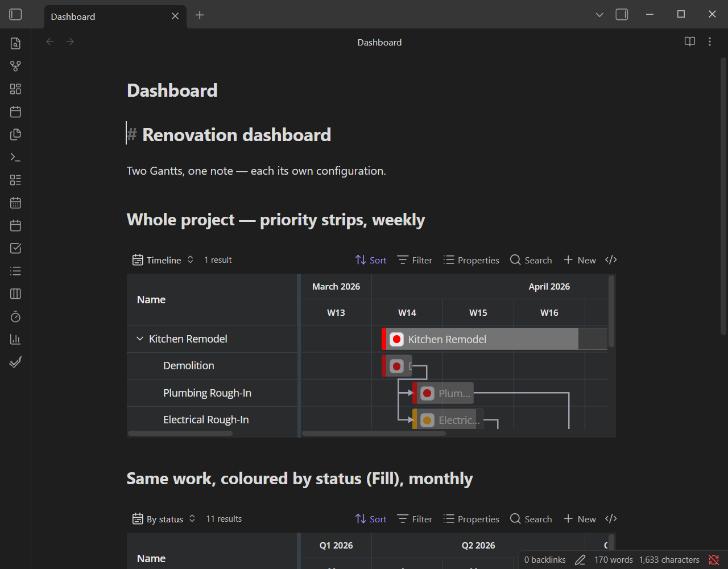Image resolution: width=728 pixels, height=569 pixels.
Task: Click the Name column horizontal scrollbar
Action: pos(180,434)
